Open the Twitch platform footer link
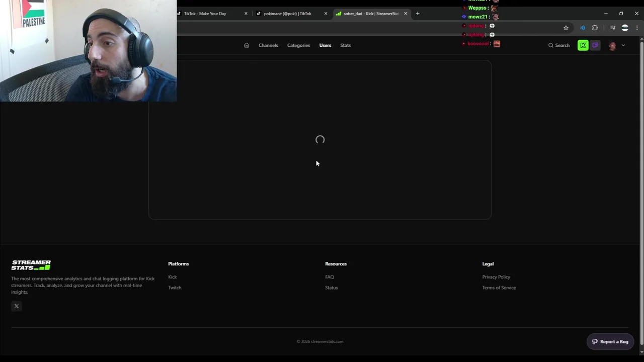Screen dimensions: 644x362 pos(175,288)
